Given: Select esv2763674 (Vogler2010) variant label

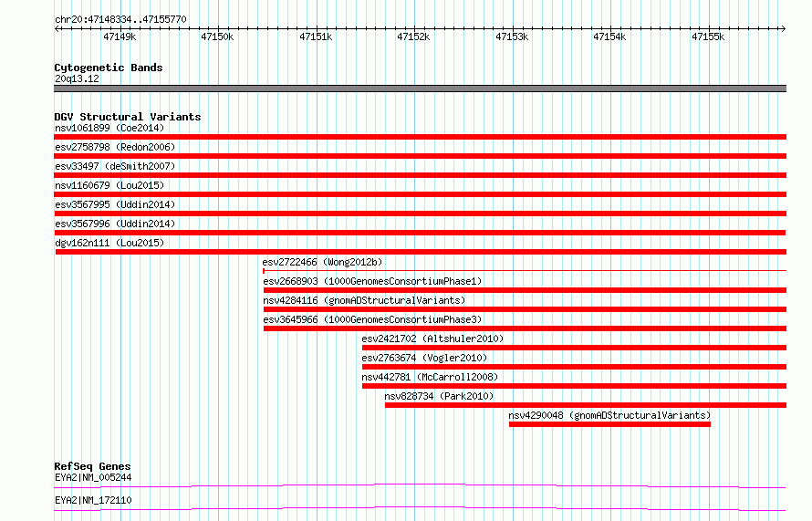Looking at the screenshot, I should [x=424, y=358].
